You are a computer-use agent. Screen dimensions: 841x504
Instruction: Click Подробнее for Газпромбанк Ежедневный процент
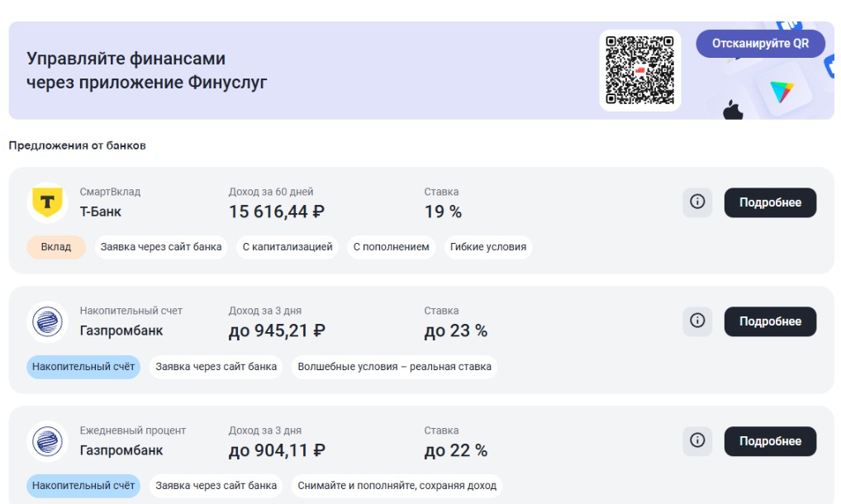(x=770, y=441)
